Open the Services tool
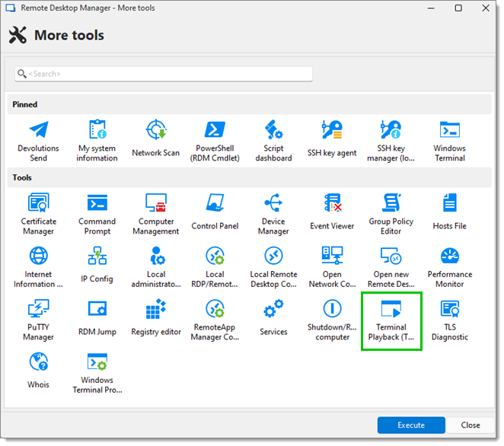 [273, 320]
